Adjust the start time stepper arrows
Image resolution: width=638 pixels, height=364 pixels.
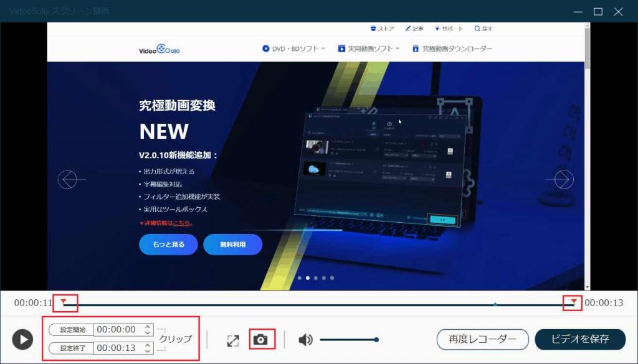click(147, 330)
